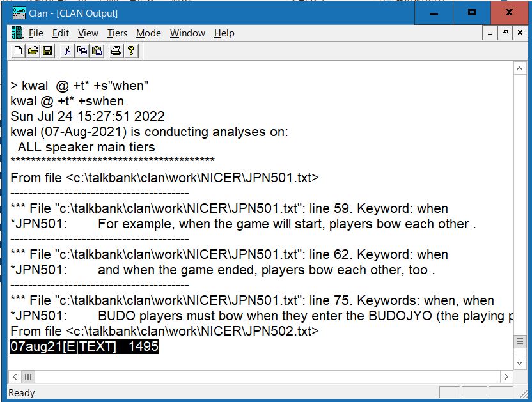Screen dimensions: 532x402
Task: Click the Paste clipboard icon
Action: [x=96, y=50]
